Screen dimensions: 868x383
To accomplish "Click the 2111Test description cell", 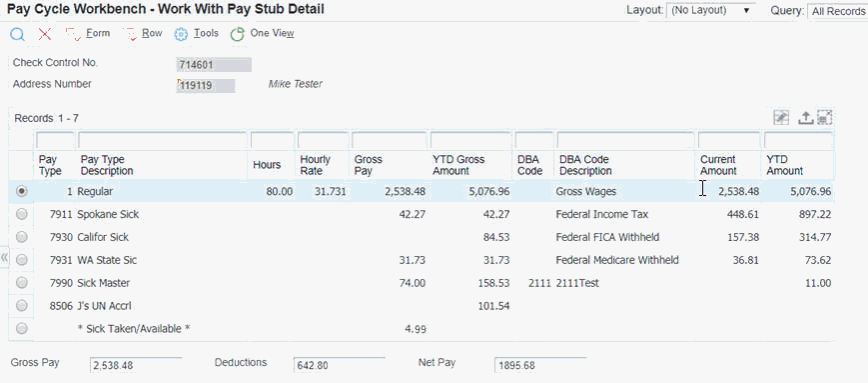I will pyautogui.click(x=577, y=283).
